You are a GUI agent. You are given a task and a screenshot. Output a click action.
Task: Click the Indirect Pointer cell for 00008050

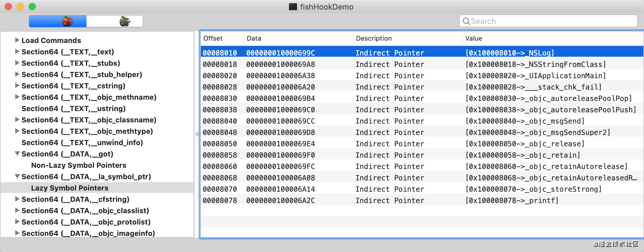pyautogui.click(x=390, y=144)
